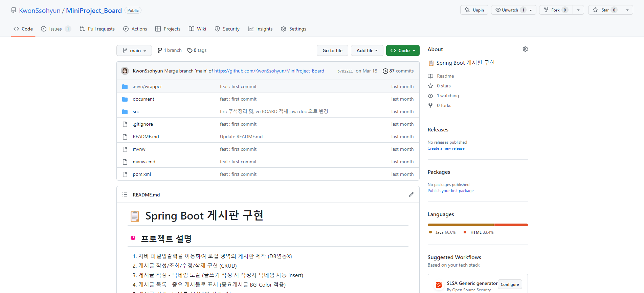Click the pom.xml file icon
The image size is (644, 293).
pyautogui.click(x=125, y=174)
